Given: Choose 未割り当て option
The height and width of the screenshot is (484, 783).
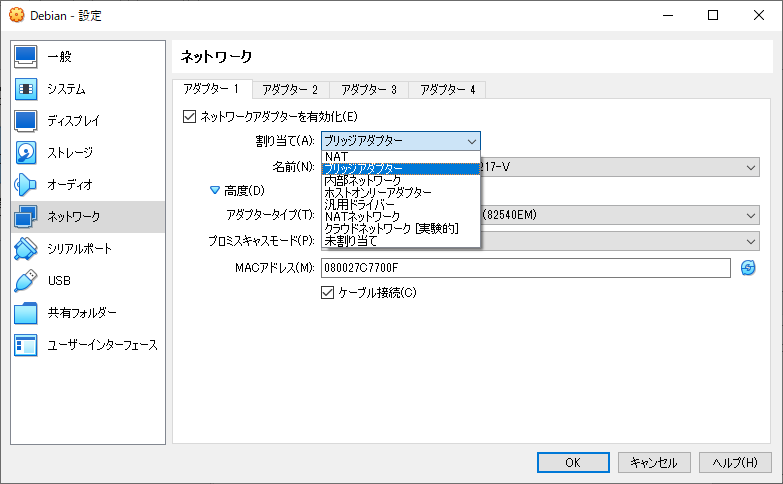Looking at the screenshot, I should click(x=401, y=240).
